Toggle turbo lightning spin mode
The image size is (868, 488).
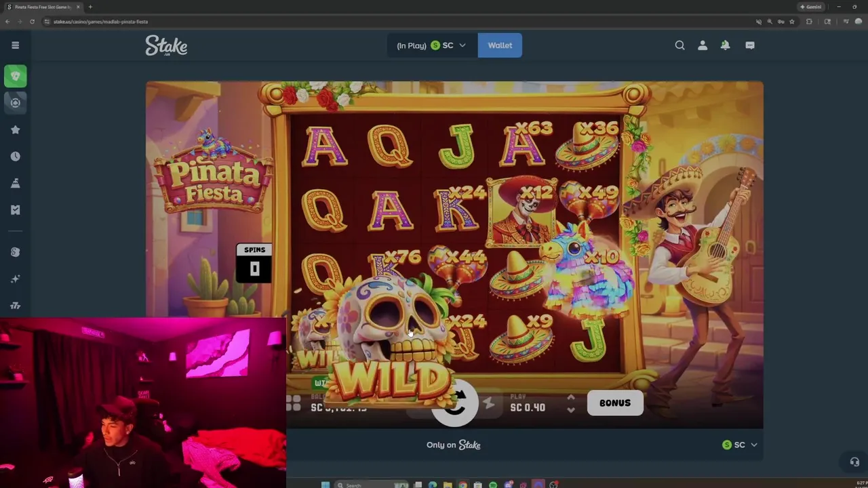[489, 404]
